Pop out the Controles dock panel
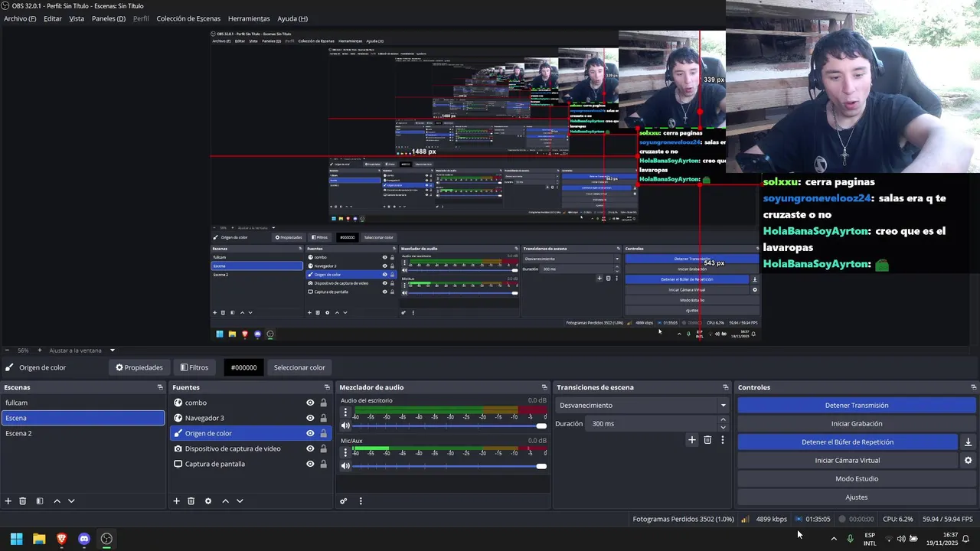Screen dimensions: 980x551 (974, 387)
